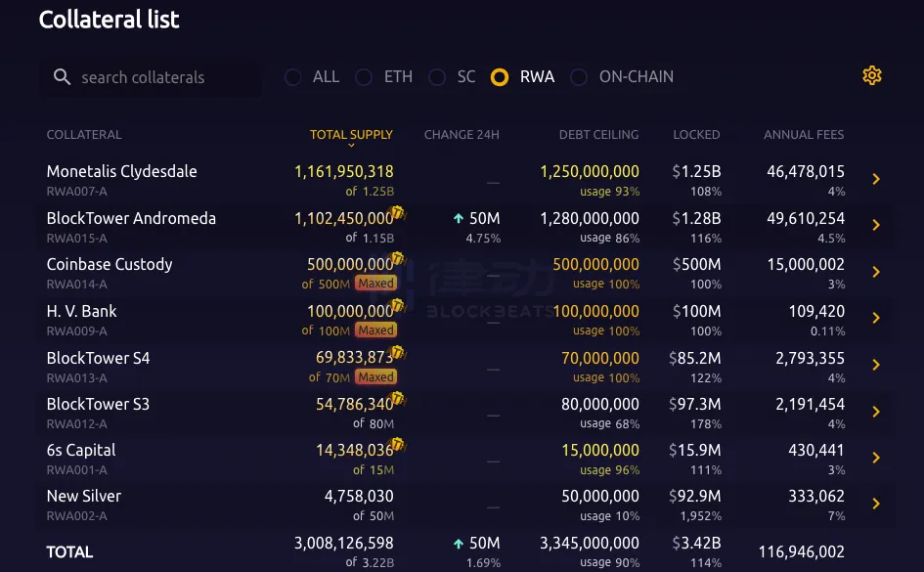Click lightning badge on BlockTower Andromeda supply
924x572 pixels.
pos(398,212)
